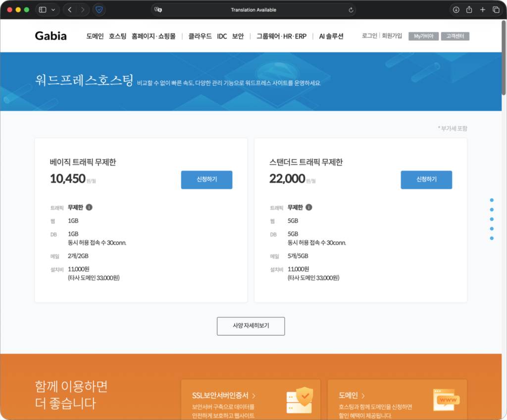The width and height of the screenshot is (507, 420).
Task: Show the tab overview
Action: pyautogui.click(x=496, y=10)
